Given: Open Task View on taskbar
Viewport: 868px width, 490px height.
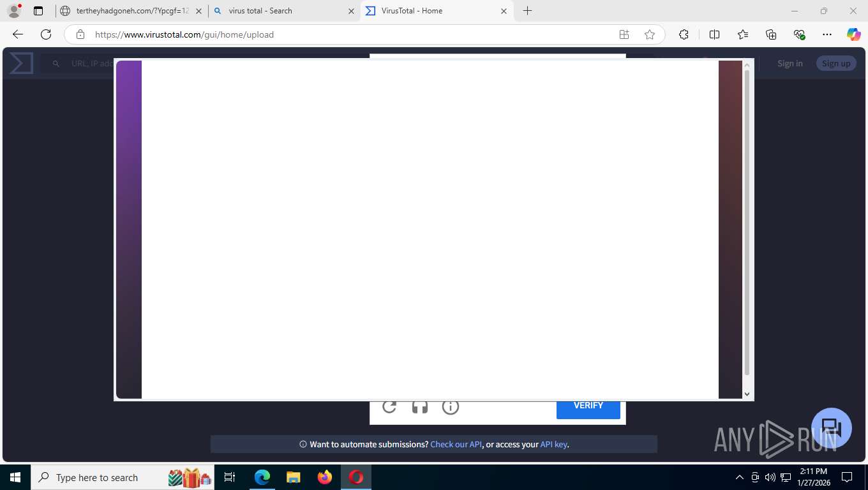Looking at the screenshot, I should click(x=230, y=477).
